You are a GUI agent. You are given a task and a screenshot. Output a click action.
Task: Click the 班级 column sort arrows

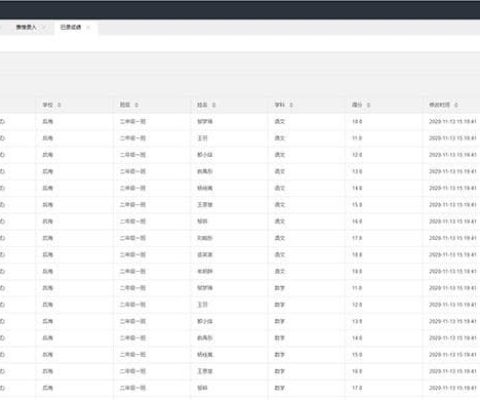pos(136,105)
